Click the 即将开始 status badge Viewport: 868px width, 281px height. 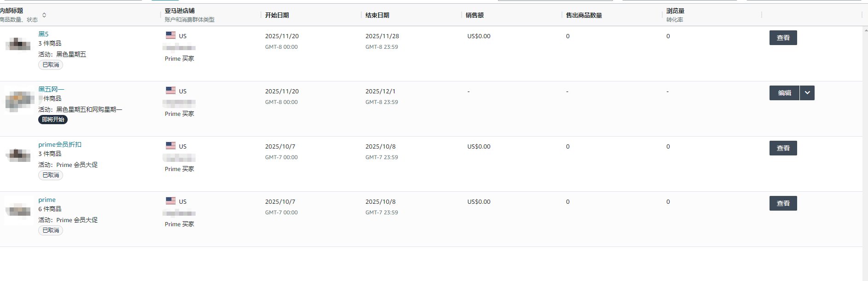[x=53, y=120]
